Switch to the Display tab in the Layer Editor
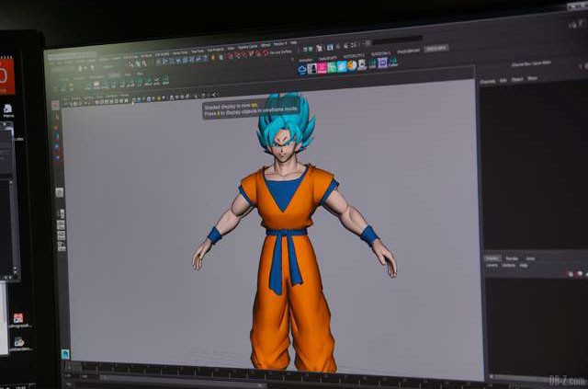This screenshot has height=389, width=588. [492, 258]
